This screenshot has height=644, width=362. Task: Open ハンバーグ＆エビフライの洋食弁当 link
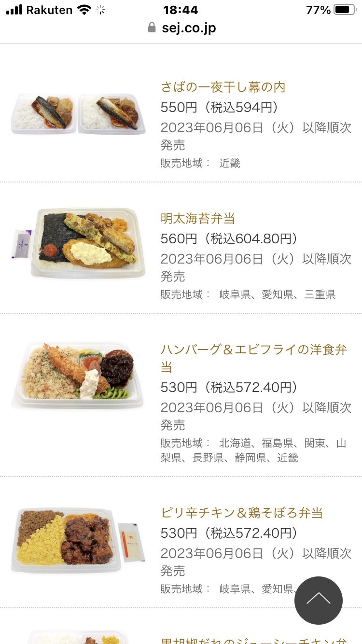[x=253, y=350]
